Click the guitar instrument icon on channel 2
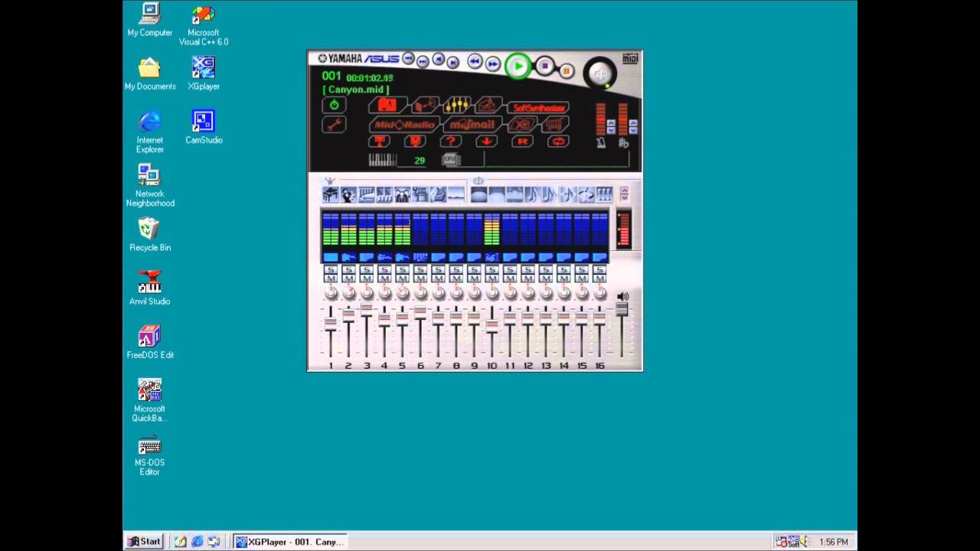 348,257
